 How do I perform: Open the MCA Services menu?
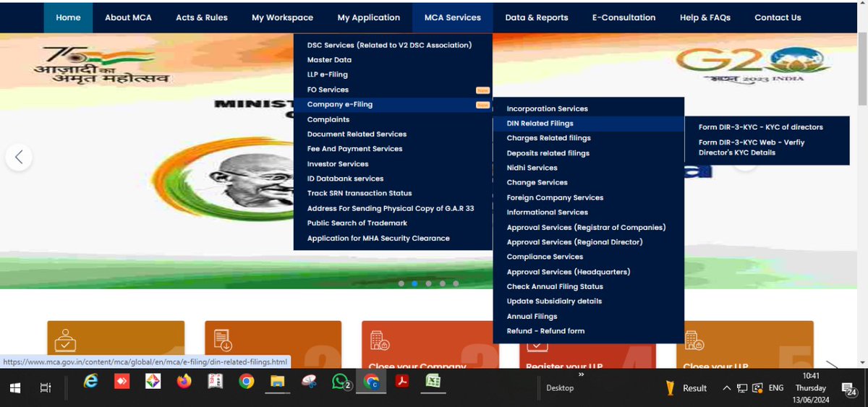[x=453, y=17]
